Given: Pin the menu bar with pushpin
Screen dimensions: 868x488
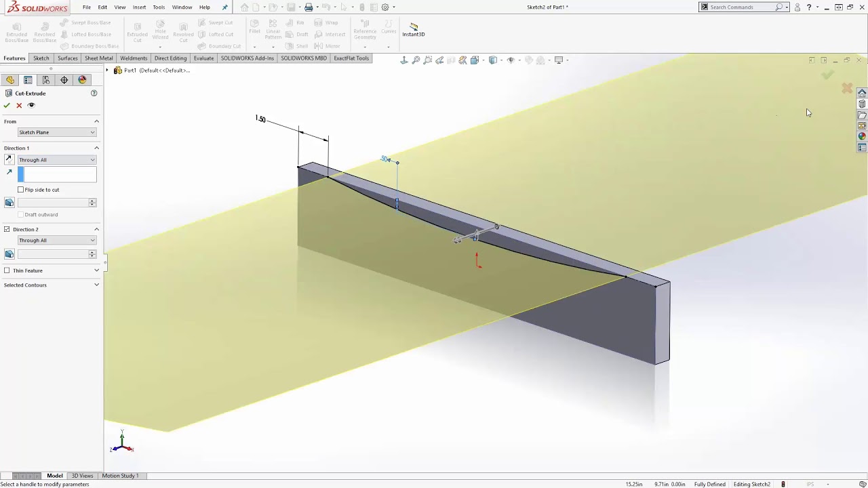Looking at the screenshot, I should click(x=225, y=7).
